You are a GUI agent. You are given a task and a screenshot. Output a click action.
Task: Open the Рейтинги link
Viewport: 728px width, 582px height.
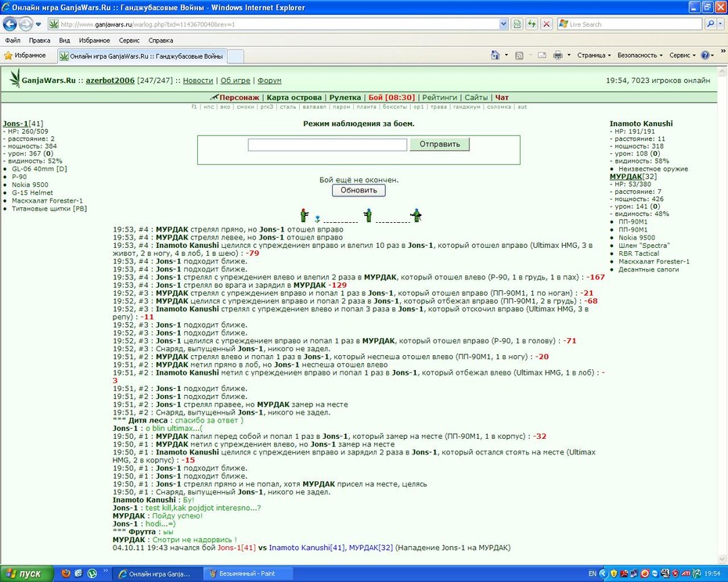point(440,98)
